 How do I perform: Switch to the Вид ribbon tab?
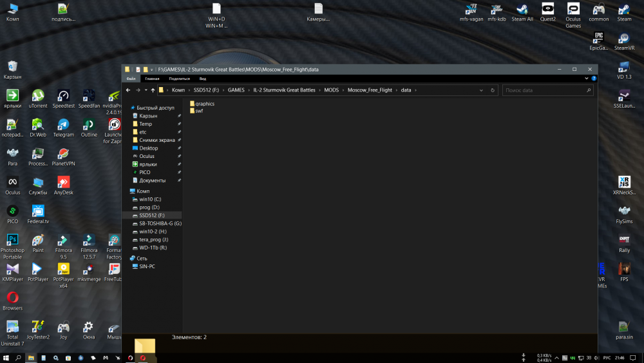[x=202, y=79]
